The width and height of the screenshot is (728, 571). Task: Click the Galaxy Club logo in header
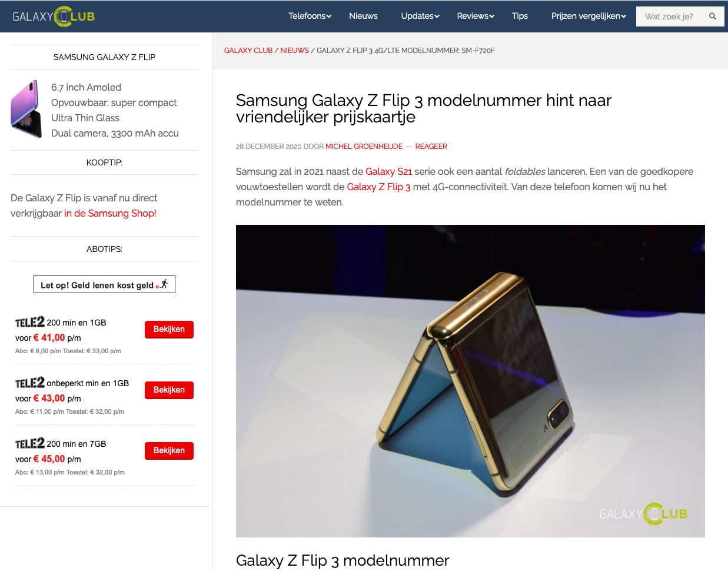point(54,16)
